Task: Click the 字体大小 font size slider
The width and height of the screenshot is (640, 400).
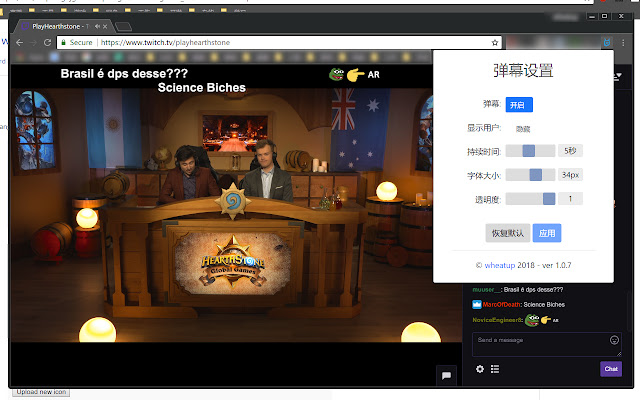Action: coord(530,175)
